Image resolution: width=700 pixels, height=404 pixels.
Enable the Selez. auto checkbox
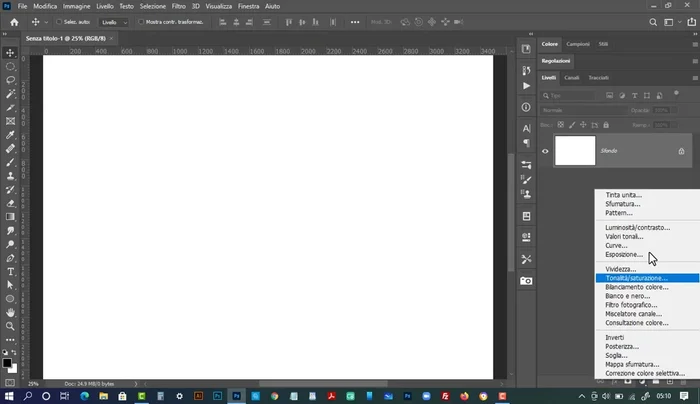click(58, 21)
